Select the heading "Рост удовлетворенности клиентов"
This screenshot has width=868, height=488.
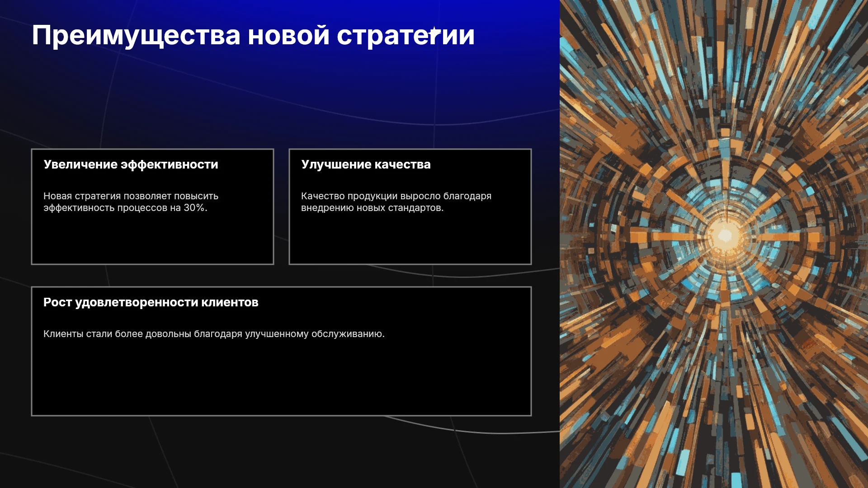coord(151,302)
